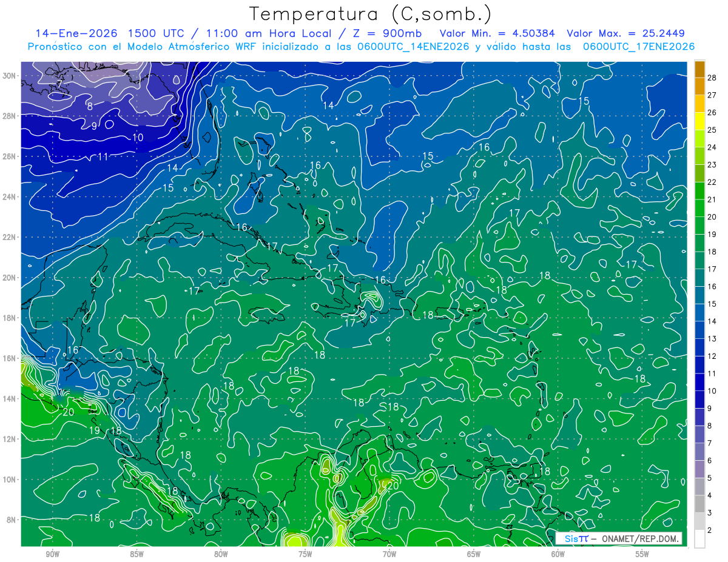Click the yellow swatch between 25 and 26
Viewport: 728px width, 562px height.
(699, 120)
